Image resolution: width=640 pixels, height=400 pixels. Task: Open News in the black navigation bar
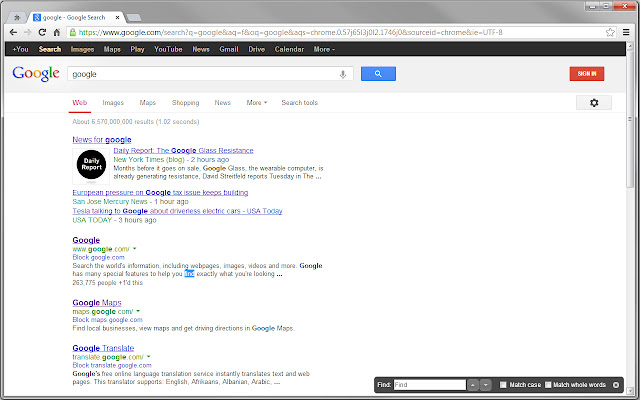[201, 49]
